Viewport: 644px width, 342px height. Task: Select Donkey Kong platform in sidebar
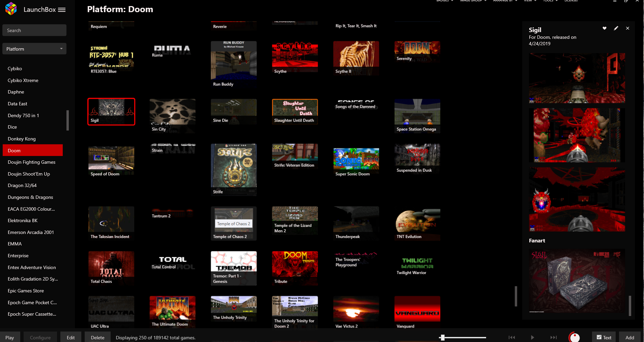(x=33, y=139)
